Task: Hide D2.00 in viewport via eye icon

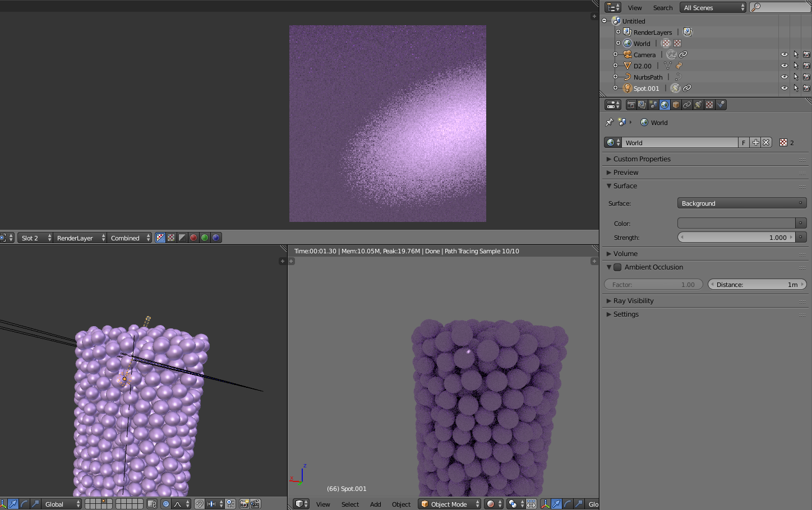Action: [784, 66]
